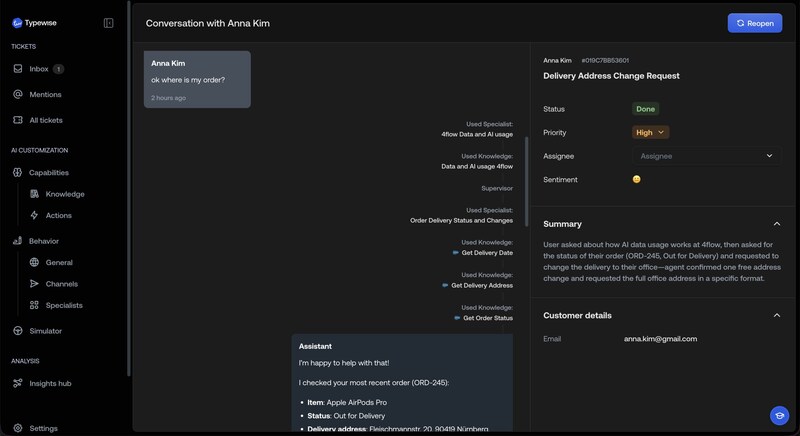Collapse the Customer details section
800x436 pixels.
pos(777,316)
